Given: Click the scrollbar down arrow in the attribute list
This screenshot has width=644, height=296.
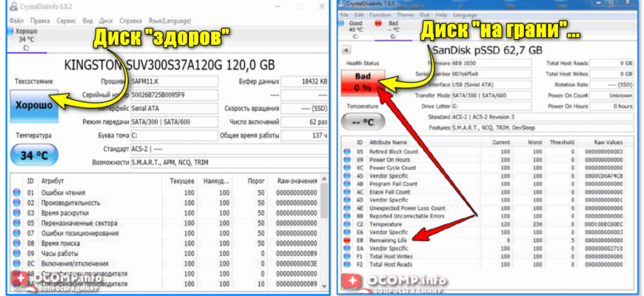Looking at the screenshot, I should click(x=324, y=286).
